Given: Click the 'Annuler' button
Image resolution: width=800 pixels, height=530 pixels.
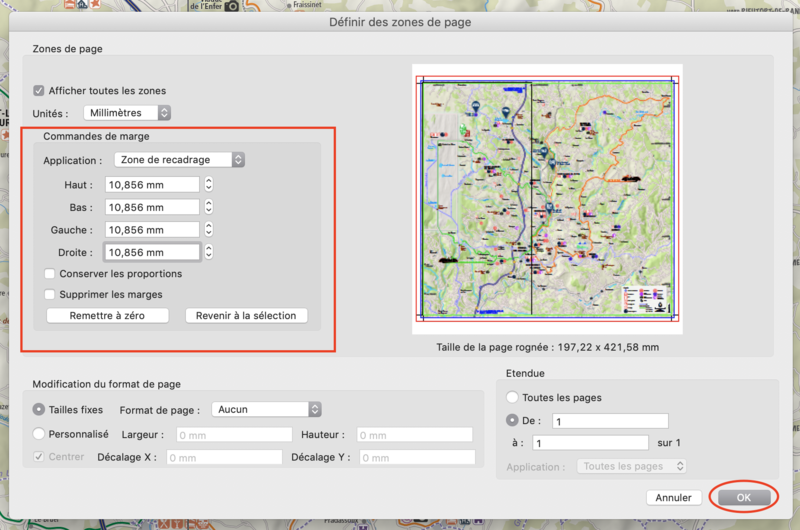Looking at the screenshot, I should pos(674,497).
